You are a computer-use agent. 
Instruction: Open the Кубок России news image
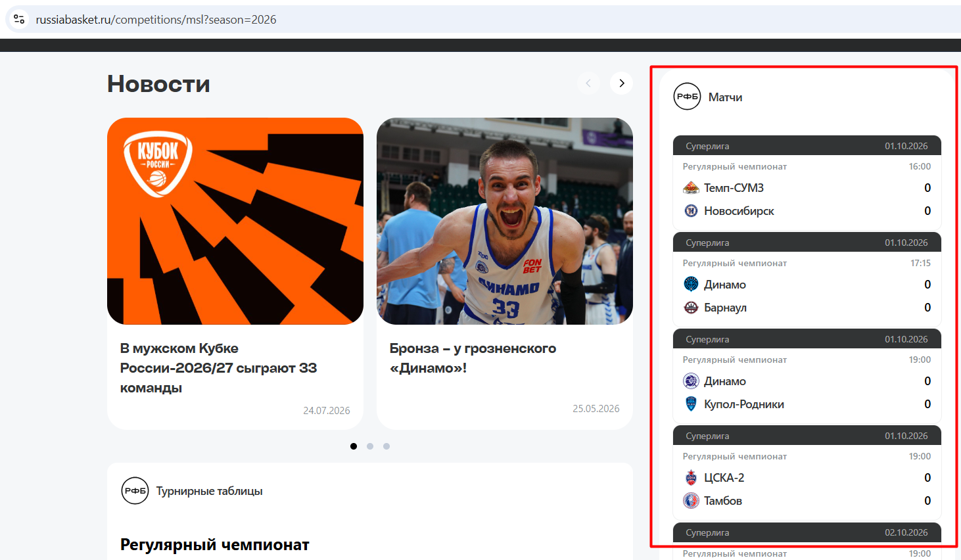coord(235,221)
